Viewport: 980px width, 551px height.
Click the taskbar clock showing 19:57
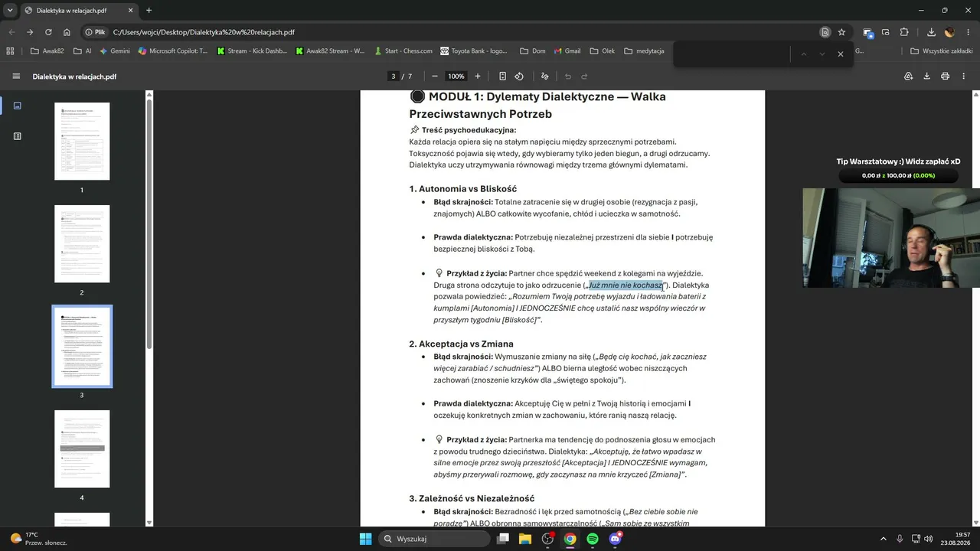pos(955,539)
